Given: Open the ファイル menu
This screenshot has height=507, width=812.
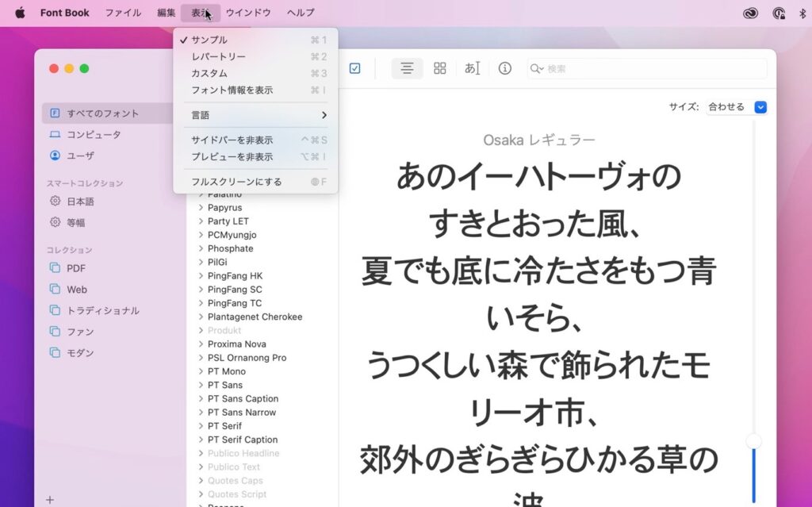Looking at the screenshot, I should 123,12.
